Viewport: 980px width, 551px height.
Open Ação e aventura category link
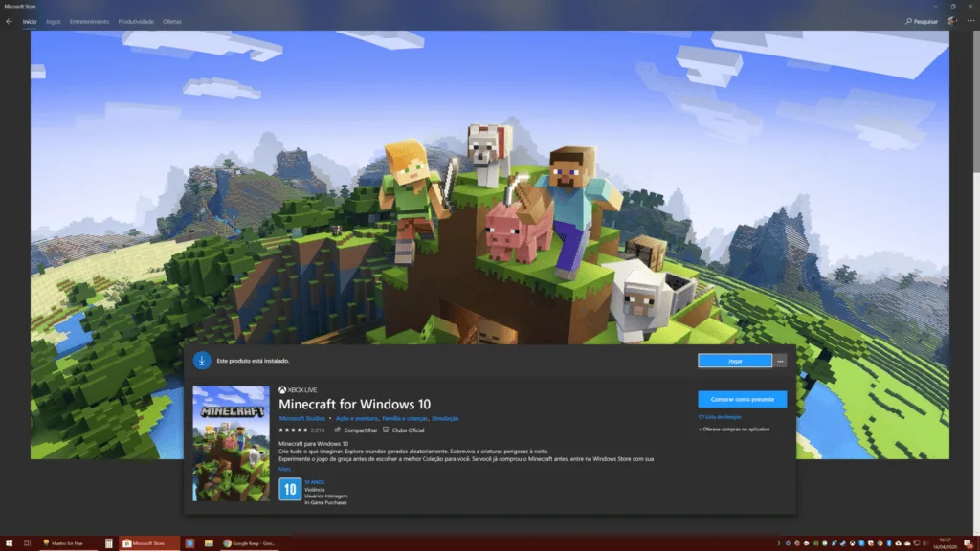356,419
